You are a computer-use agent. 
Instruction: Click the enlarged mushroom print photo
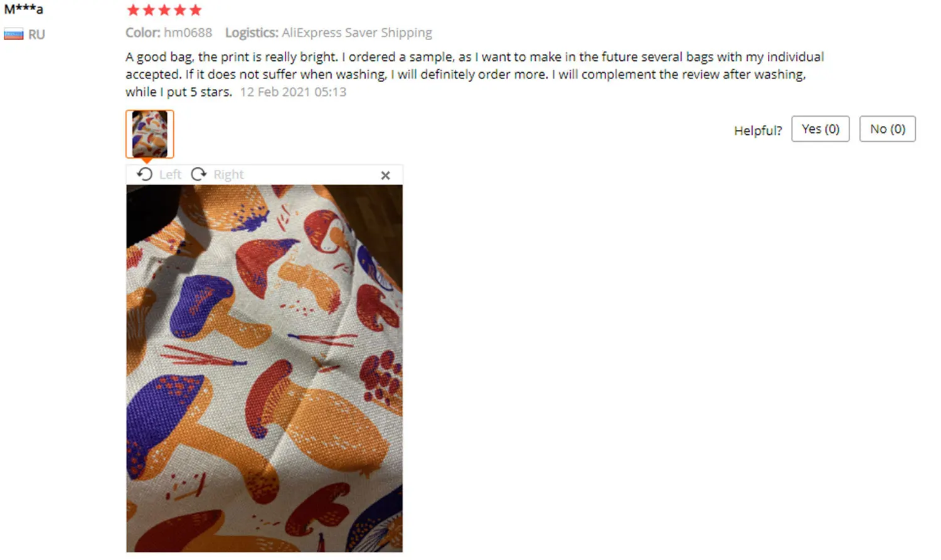click(x=264, y=368)
